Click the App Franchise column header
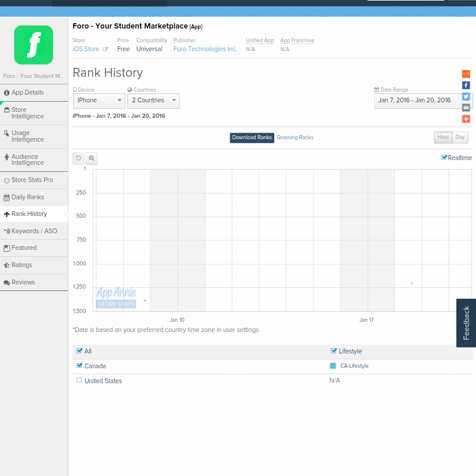476x476 pixels. pyautogui.click(x=297, y=40)
